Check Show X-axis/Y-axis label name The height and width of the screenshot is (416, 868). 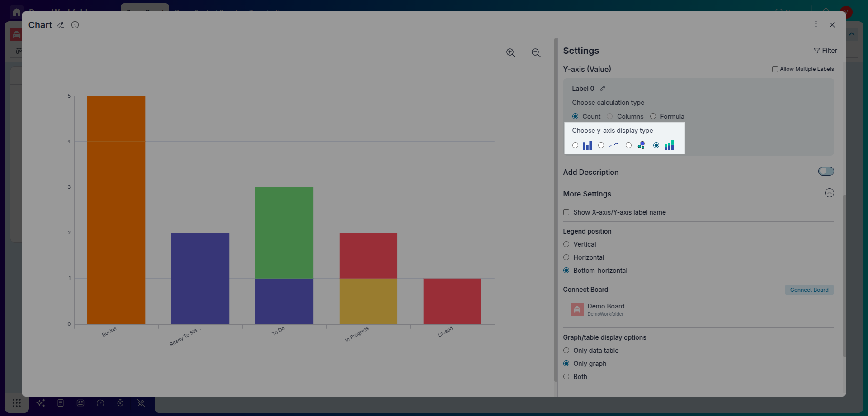pos(566,212)
